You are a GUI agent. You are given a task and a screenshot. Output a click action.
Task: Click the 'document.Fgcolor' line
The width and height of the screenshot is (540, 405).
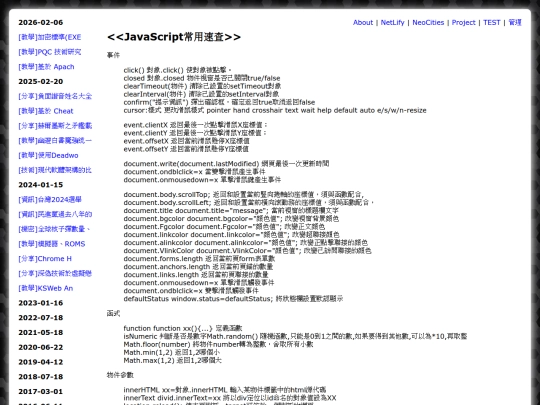224,227
